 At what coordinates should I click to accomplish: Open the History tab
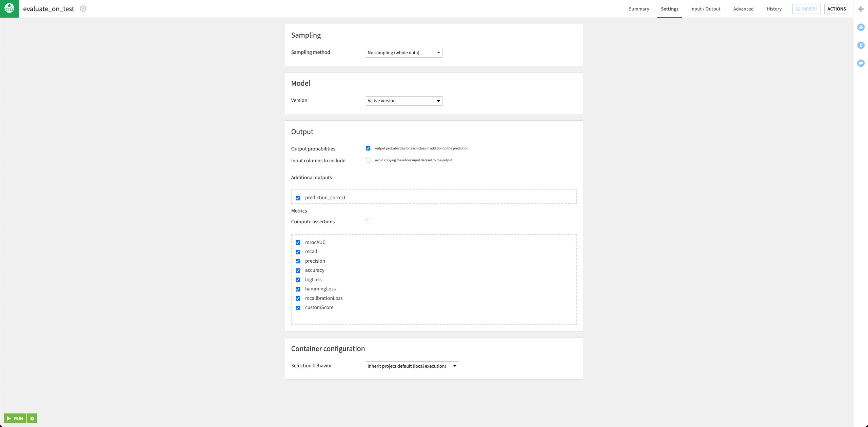pyautogui.click(x=774, y=9)
